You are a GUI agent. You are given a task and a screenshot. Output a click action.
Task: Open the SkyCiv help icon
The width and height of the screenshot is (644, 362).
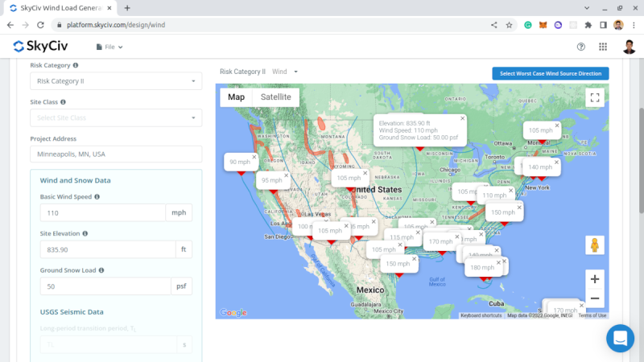click(581, 47)
